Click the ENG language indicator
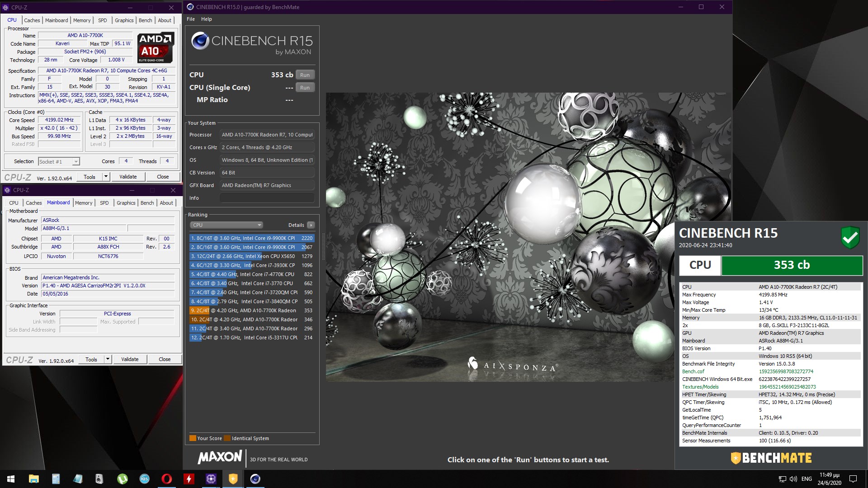868x488 pixels. (x=807, y=479)
